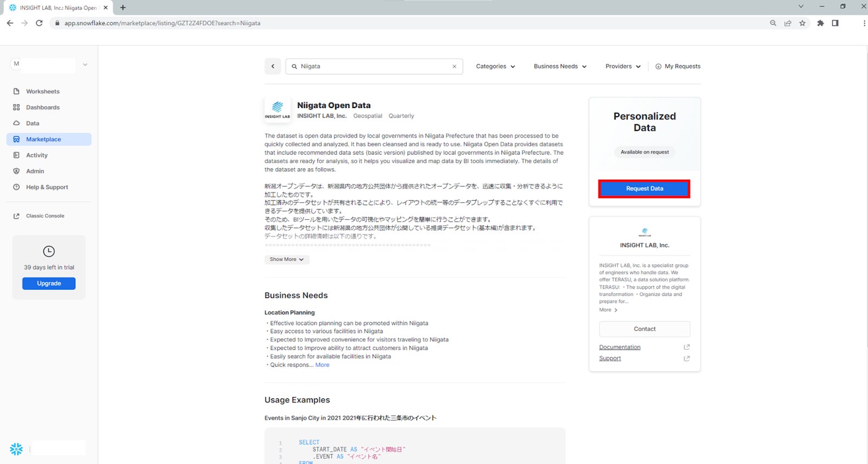Image resolution: width=868 pixels, height=464 pixels.
Task: Expand the Categories dropdown
Action: [495, 66]
